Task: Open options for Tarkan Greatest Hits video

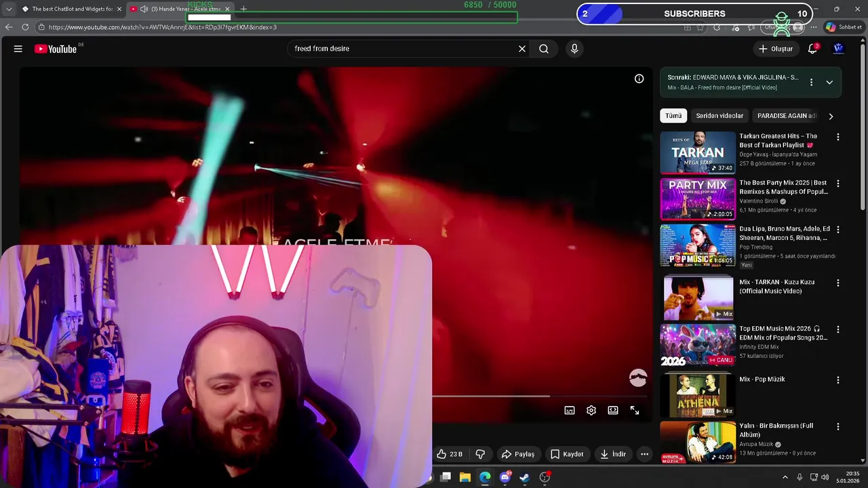Action: coord(838,137)
